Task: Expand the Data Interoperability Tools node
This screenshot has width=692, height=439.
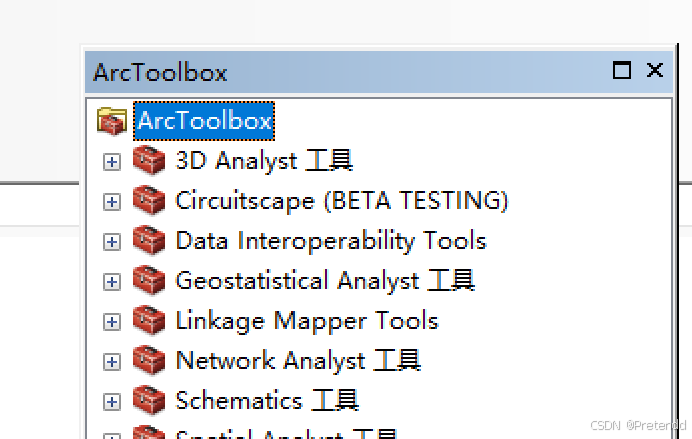Action: pyautogui.click(x=112, y=242)
